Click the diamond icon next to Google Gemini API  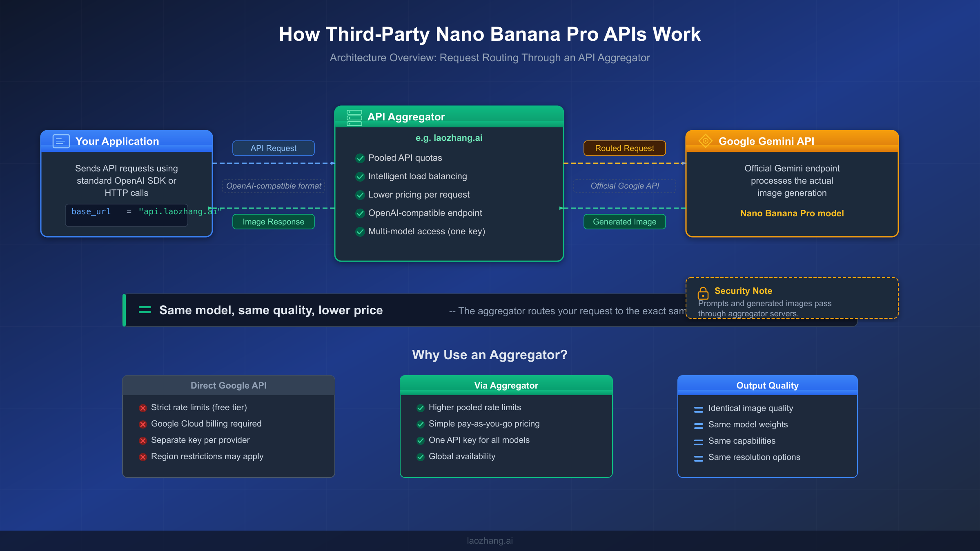[x=705, y=141]
